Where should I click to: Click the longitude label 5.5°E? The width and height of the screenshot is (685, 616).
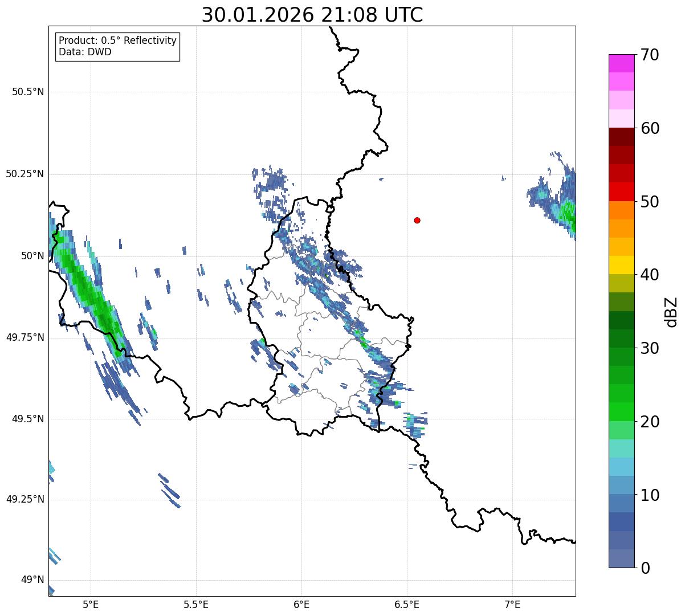[196, 604]
